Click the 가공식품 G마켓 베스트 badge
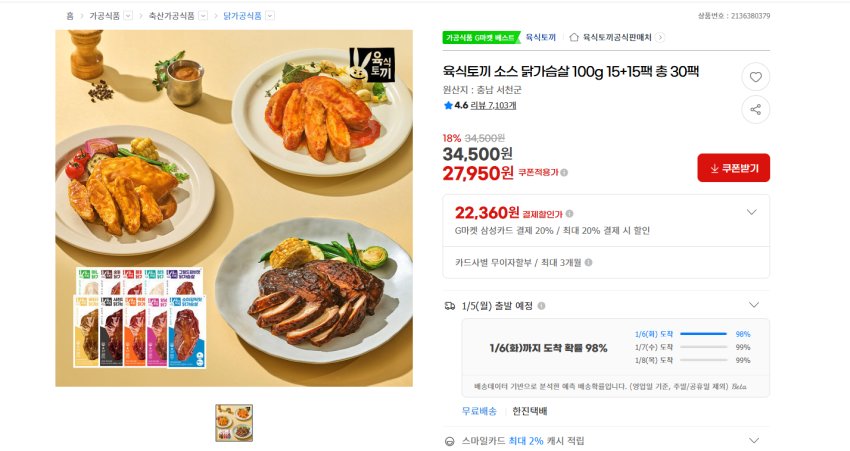This screenshot has height=451, width=850. (x=480, y=37)
